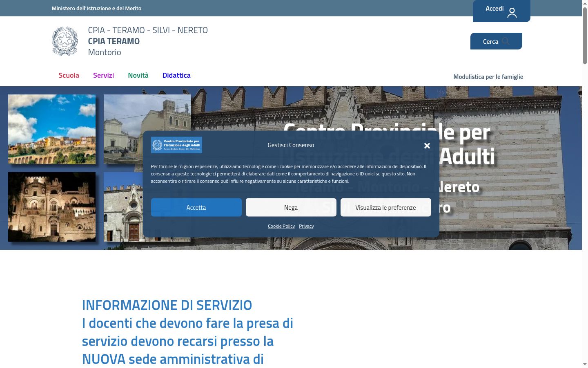Click the INFORMAZIONE DI SERVIZIO heading
Screen dimensions: 588x368
point(167,305)
